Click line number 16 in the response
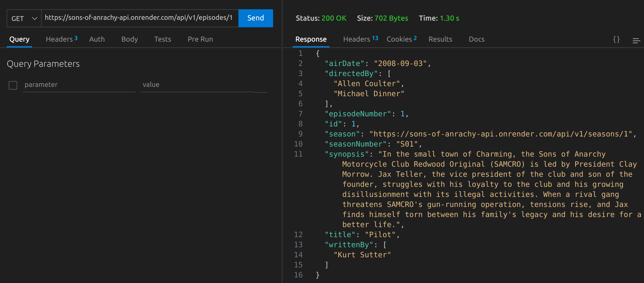 coord(298,275)
